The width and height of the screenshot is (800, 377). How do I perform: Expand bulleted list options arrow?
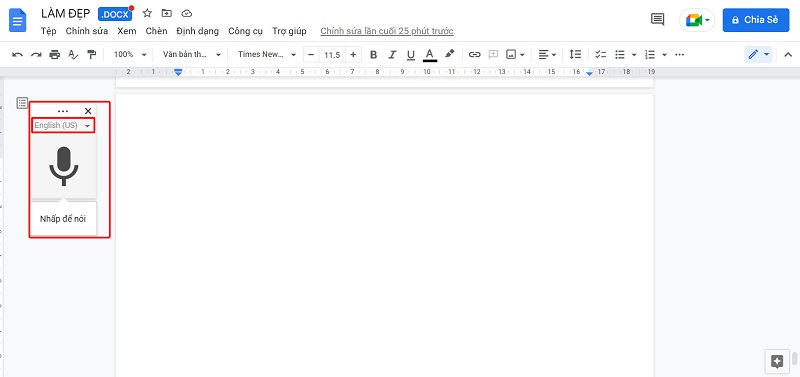pyautogui.click(x=634, y=55)
